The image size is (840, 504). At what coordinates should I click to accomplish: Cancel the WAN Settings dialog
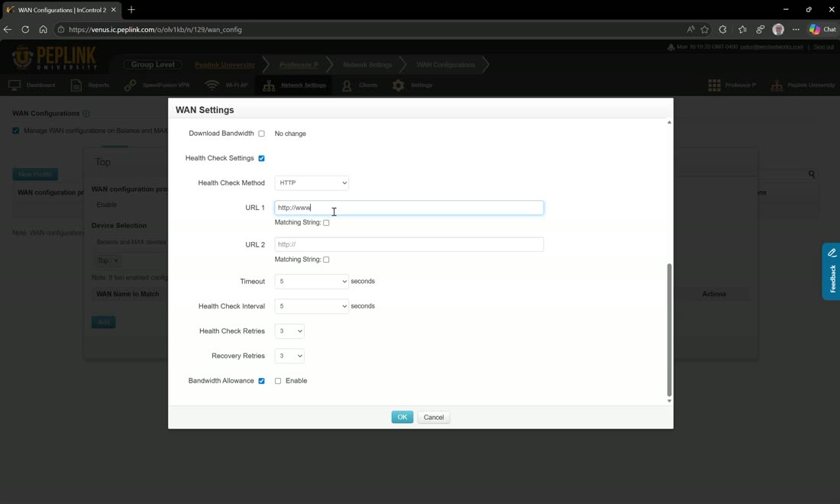coord(434,417)
